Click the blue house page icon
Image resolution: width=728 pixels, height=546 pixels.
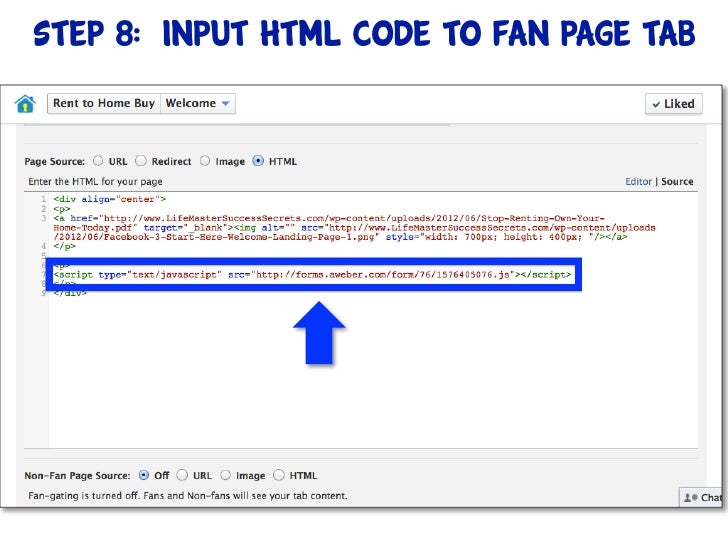click(25, 104)
